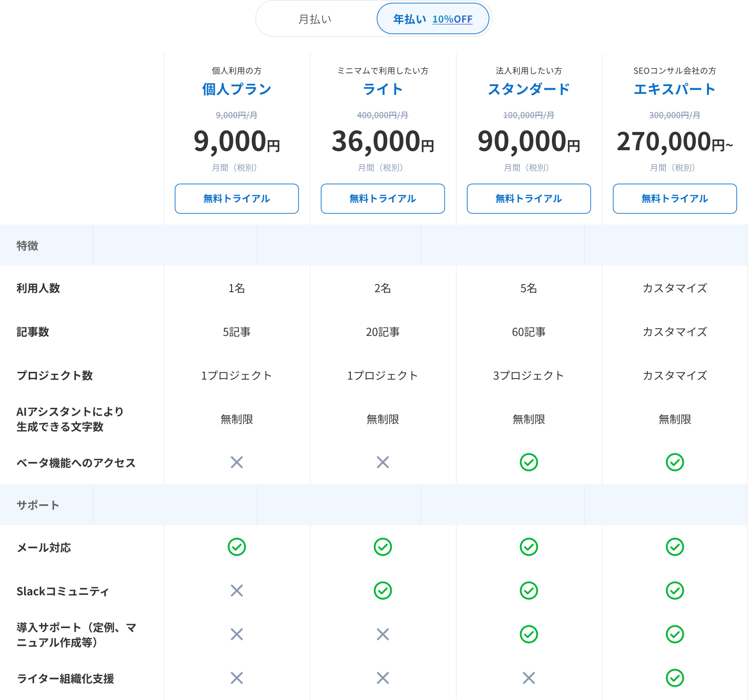This screenshot has height=700, width=748.
Task: Click the メール対応 row label
Action: point(44,548)
